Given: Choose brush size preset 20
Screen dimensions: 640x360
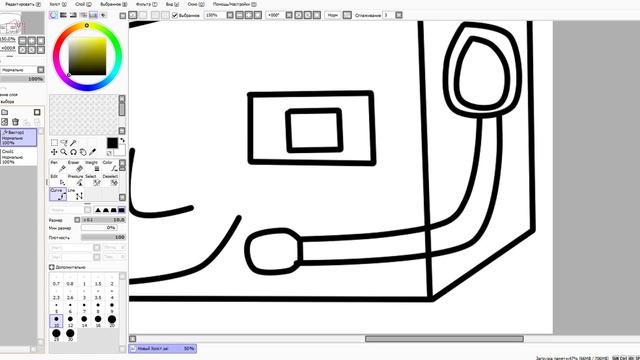Looking at the screenshot, I should (x=112, y=321).
